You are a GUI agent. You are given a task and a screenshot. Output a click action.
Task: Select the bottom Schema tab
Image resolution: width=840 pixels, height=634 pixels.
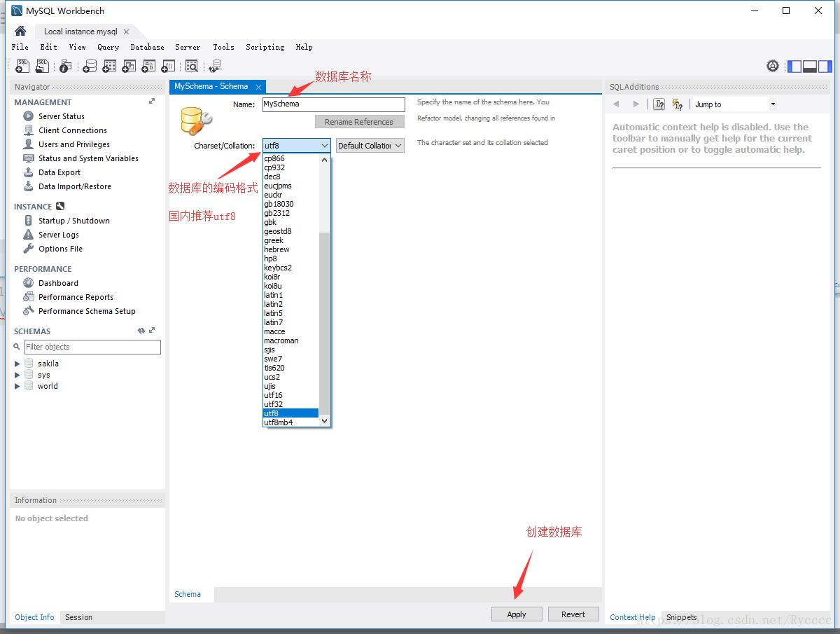click(188, 594)
